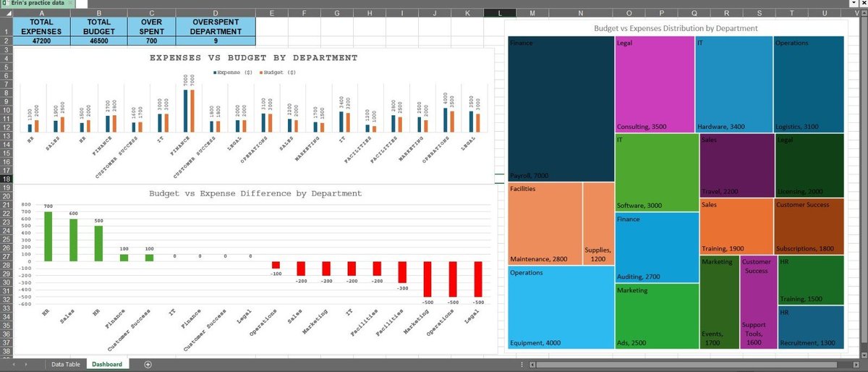Select the Events, 1700 treemap tile
This screenshot has height=372, width=868.
click(x=719, y=302)
